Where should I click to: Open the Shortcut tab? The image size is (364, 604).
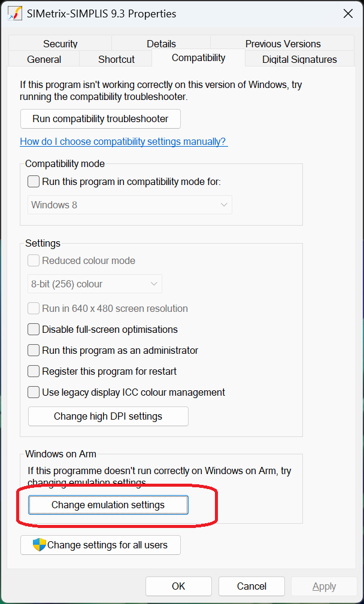[x=117, y=59]
